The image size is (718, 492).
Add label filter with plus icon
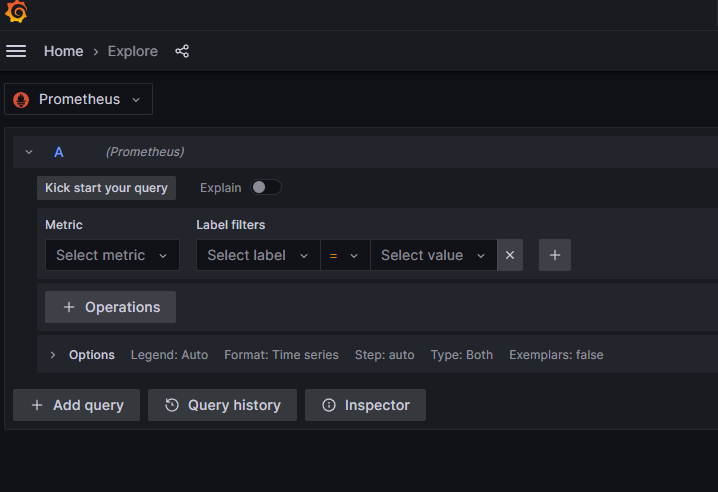tap(555, 255)
